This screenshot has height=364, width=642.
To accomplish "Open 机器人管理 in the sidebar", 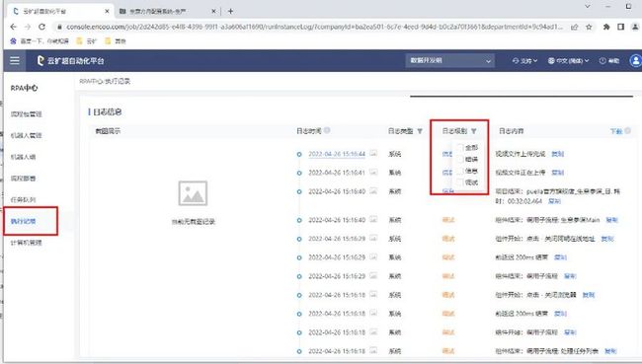I will (27, 135).
